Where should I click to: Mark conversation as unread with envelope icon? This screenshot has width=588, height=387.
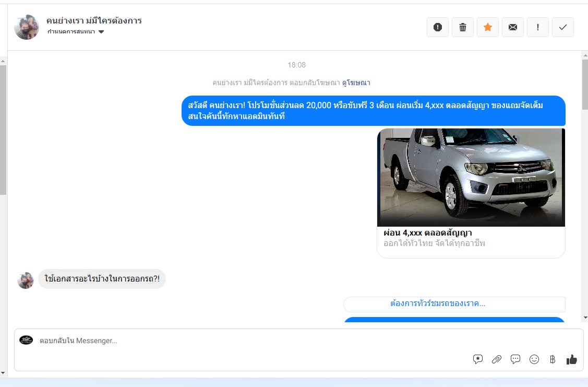[x=512, y=27]
